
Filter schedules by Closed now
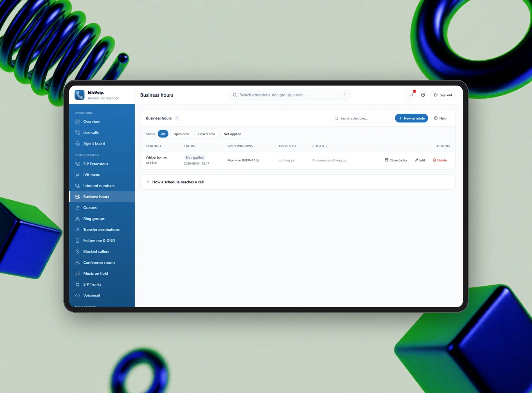pyautogui.click(x=206, y=134)
